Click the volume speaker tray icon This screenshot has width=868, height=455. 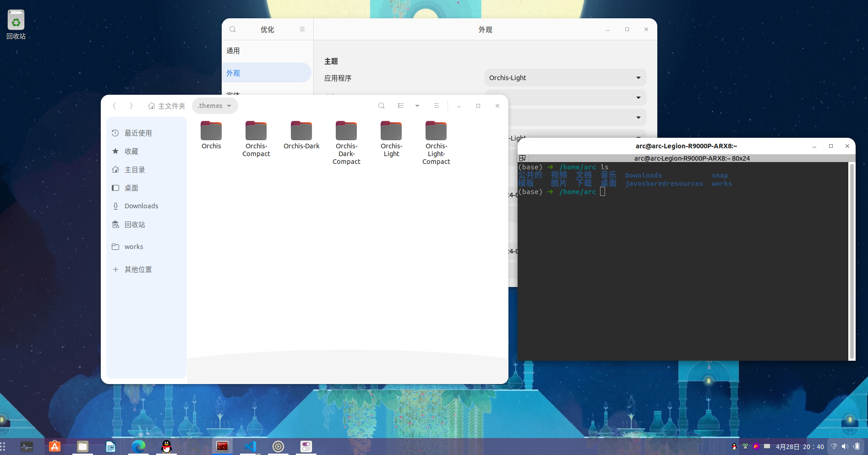(x=845, y=446)
